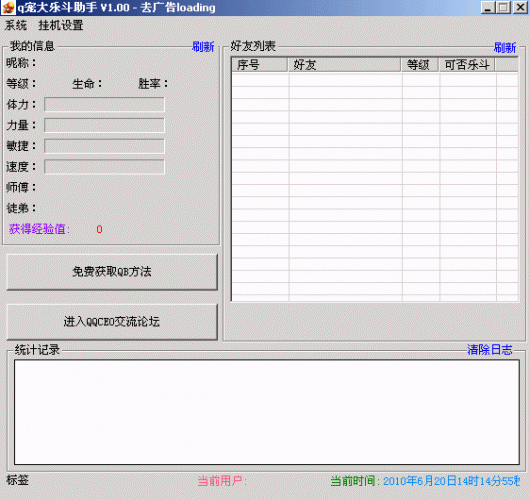530x500 pixels.
Task: Click 刷新 link in 我的信息 panel
Action: [x=203, y=47]
